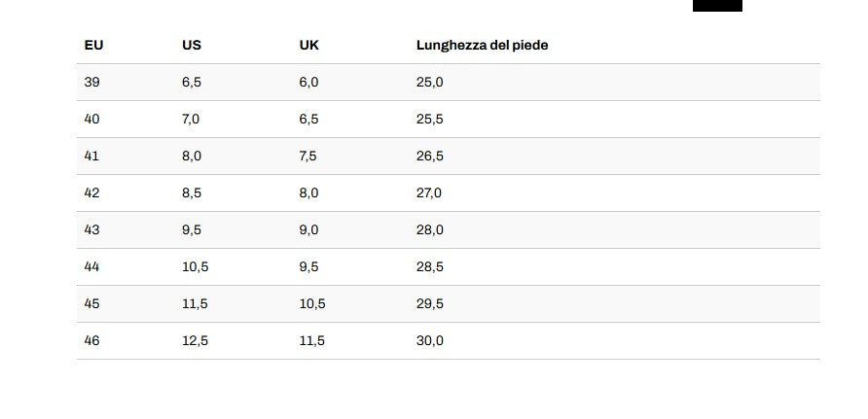Select EU size 44 cell
The width and height of the screenshot is (868, 419).
coord(91,267)
